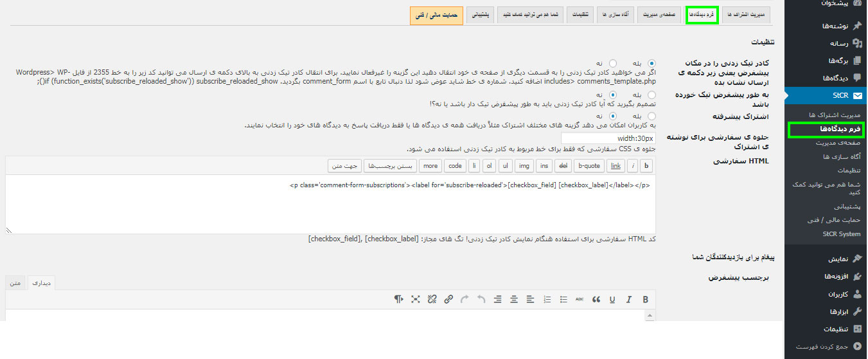Viewport: 868px width, 359px height.
Task: Switch to تنظیمات tab in the top row
Action: (580, 14)
